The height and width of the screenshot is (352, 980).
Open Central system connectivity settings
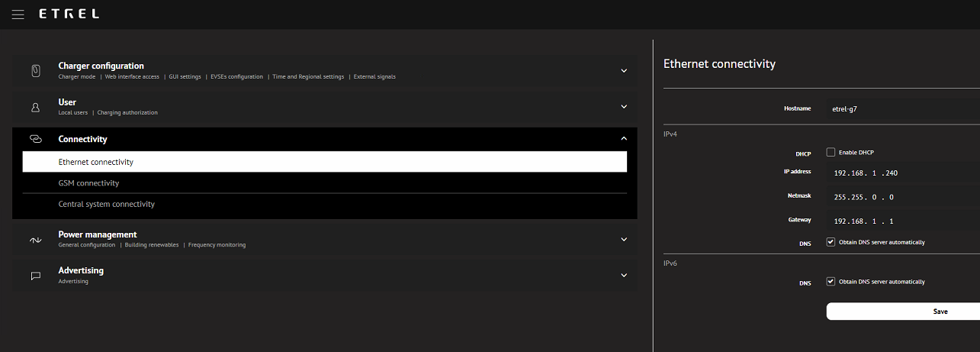[107, 204]
